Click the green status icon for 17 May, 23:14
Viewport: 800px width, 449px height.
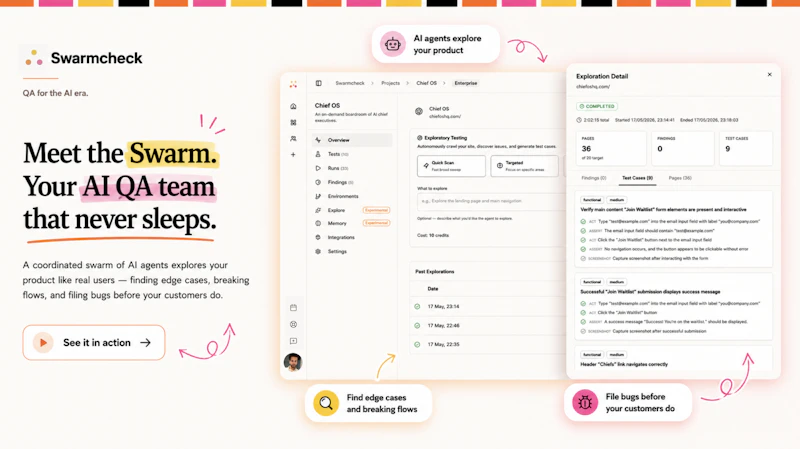point(417,307)
